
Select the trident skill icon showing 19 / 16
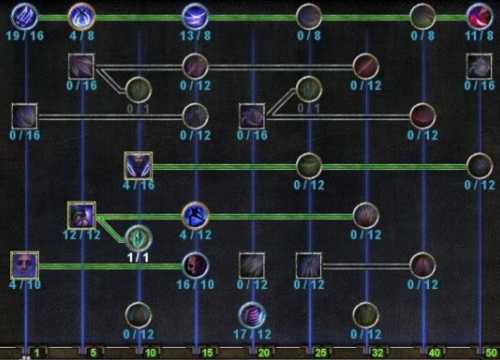tap(24, 17)
